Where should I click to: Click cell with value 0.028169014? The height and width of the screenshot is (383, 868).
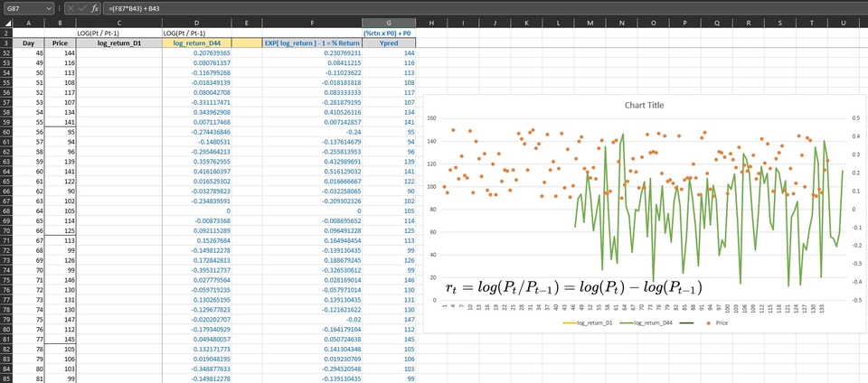312,280
